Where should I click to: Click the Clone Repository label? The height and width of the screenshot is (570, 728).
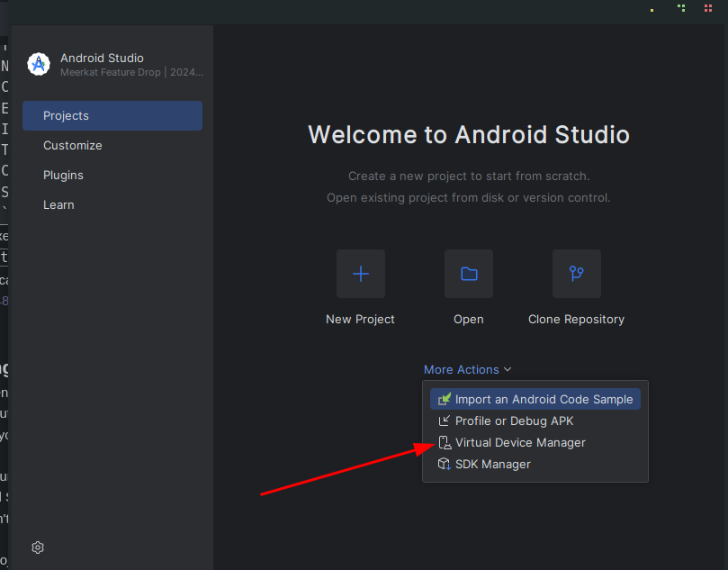point(576,320)
